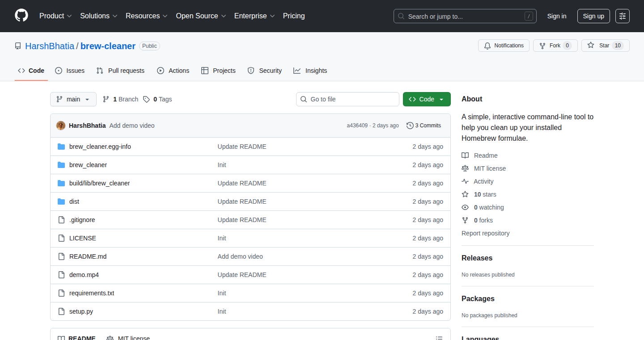Click file icon for .gitignore
Viewport: 644px width, 340px height.
click(61, 220)
